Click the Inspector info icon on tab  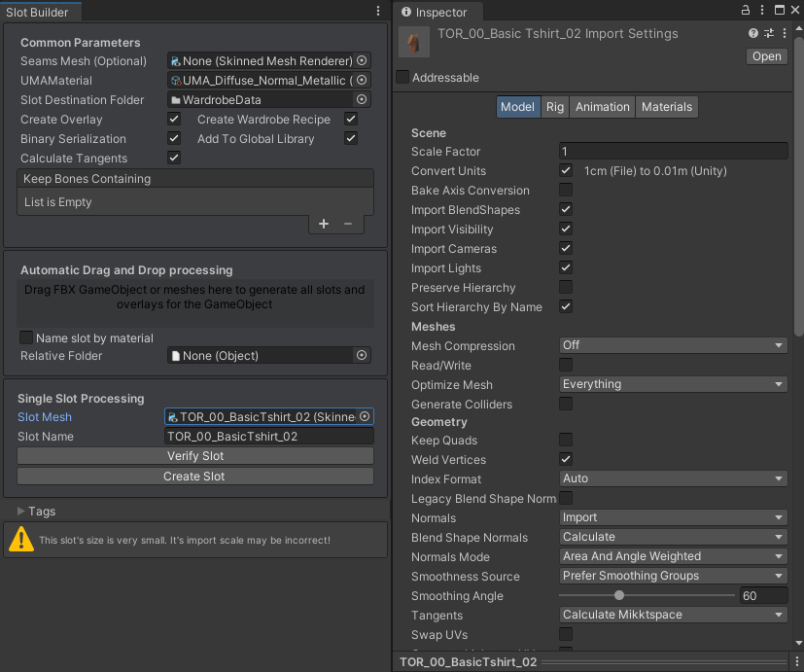tap(406, 12)
